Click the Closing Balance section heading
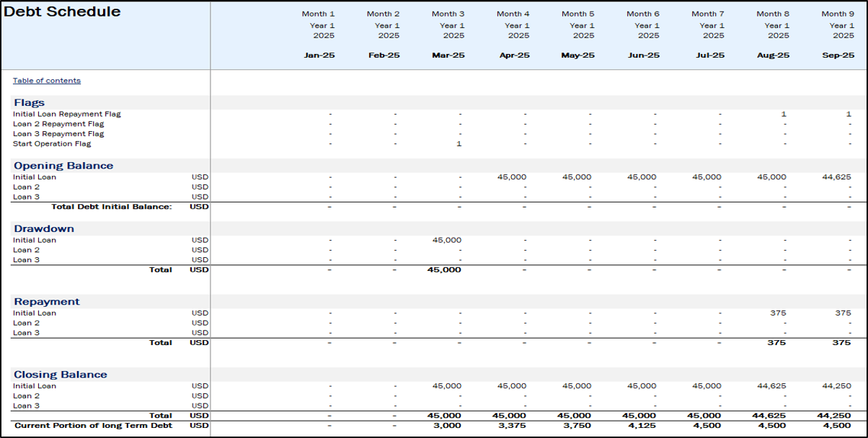Screen dimensions: 868x438 [x=61, y=375]
